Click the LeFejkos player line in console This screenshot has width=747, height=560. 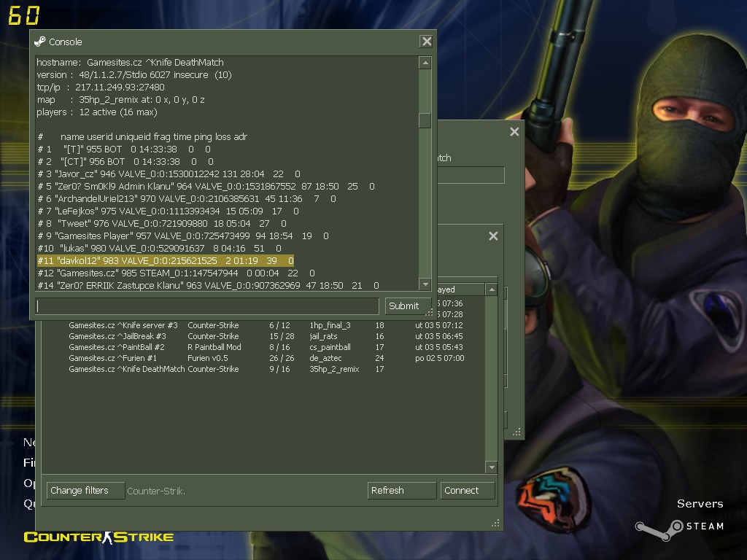point(169,211)
